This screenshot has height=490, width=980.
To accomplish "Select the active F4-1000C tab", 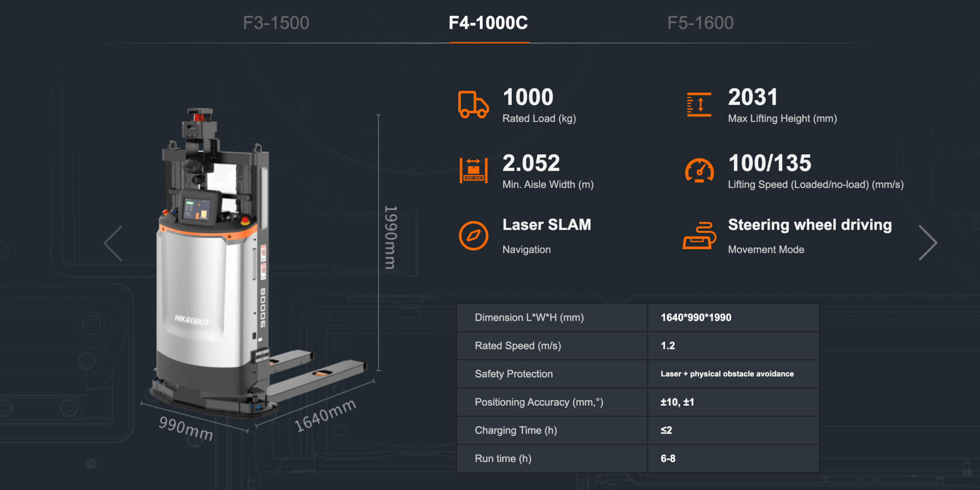I will coord(488,23).
